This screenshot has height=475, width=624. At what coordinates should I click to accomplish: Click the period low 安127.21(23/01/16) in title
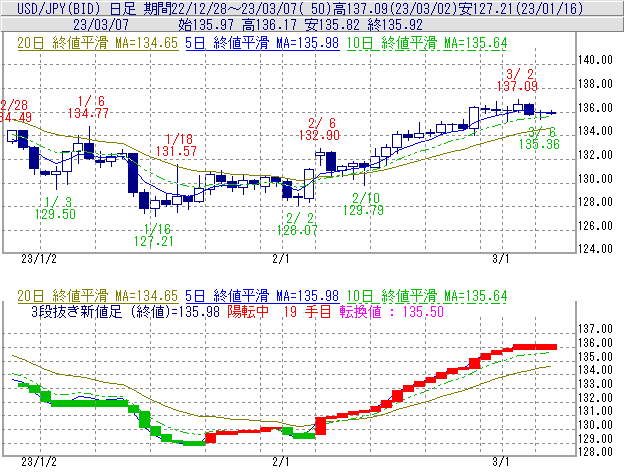[521, 8]
